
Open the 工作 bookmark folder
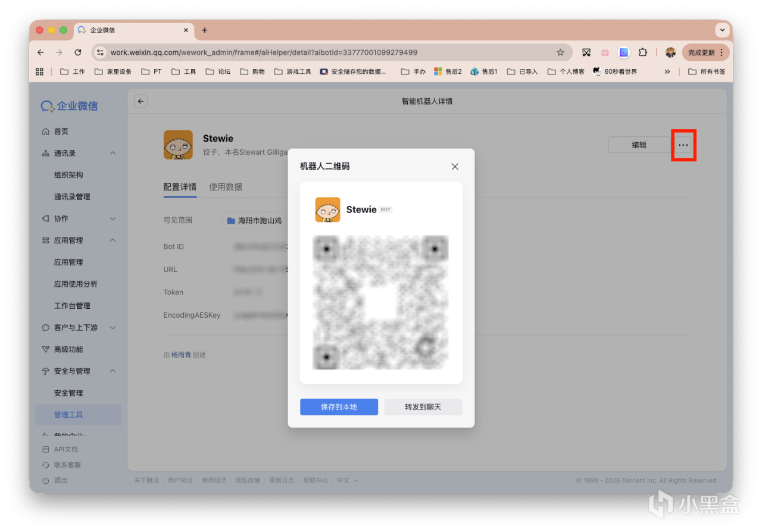tap(73, 71)
